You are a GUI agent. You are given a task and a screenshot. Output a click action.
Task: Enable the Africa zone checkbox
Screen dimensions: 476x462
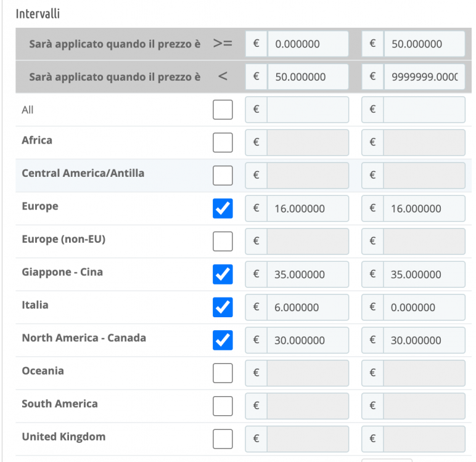coord(223,142)
